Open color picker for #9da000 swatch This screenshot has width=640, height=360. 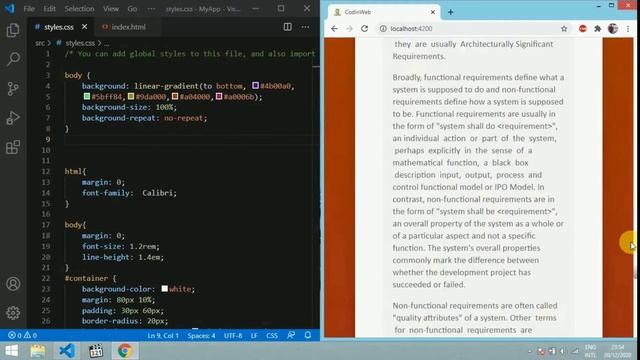[131, 97]
